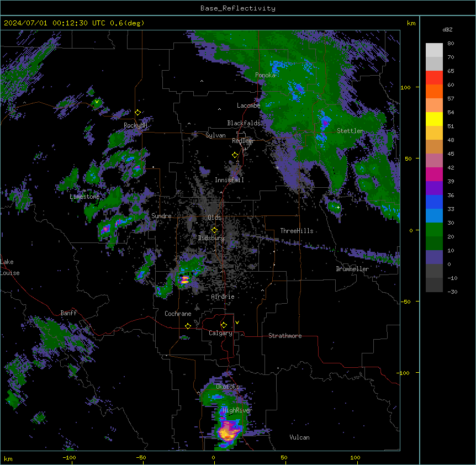Click the Limestone label
Viewport: 476px width, 465px height.
pyautogui.click(x=84, y=197)
